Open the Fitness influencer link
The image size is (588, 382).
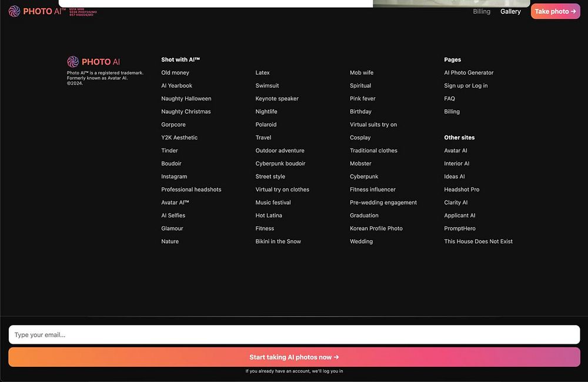pyautogui.click(x=373, y=189)
